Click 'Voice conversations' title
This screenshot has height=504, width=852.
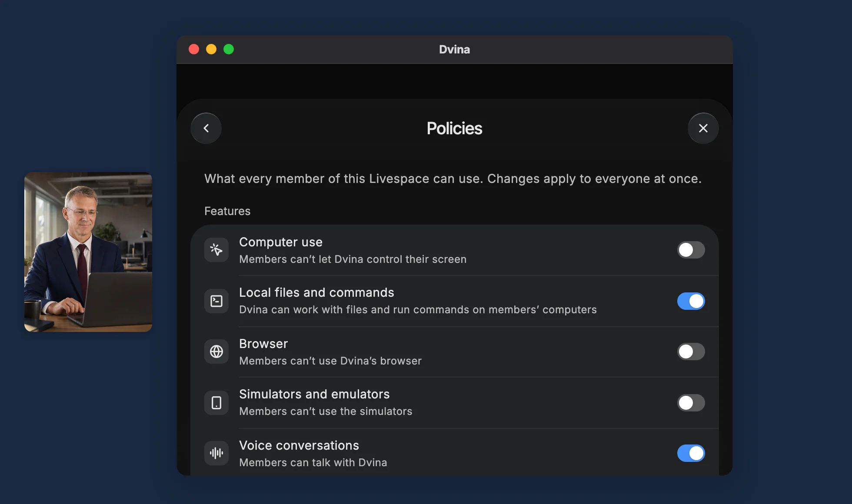(x=299, y=445)
